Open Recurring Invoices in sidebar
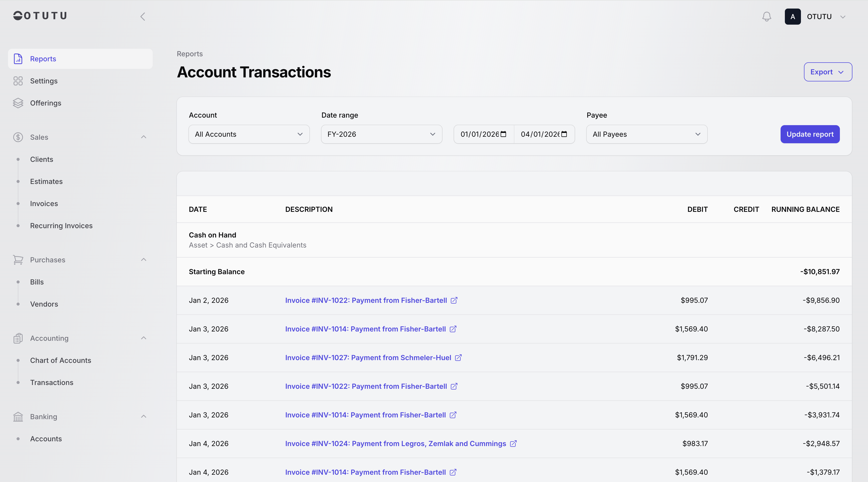Image resolution: width=868 pixels, height=482 pixels. point(61,225)
